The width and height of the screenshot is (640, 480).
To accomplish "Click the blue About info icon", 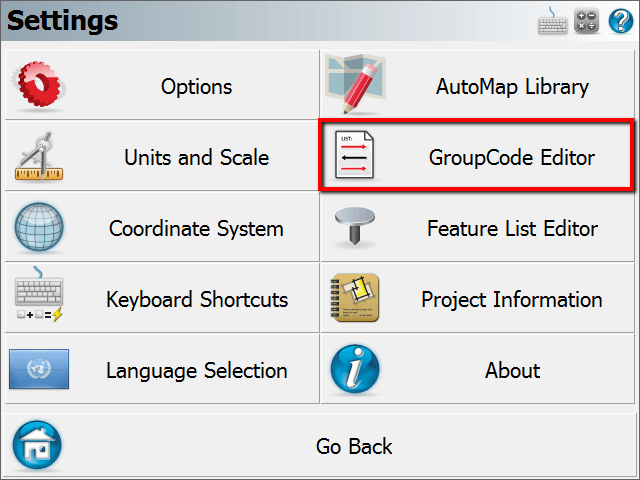I will coord(355,369).
